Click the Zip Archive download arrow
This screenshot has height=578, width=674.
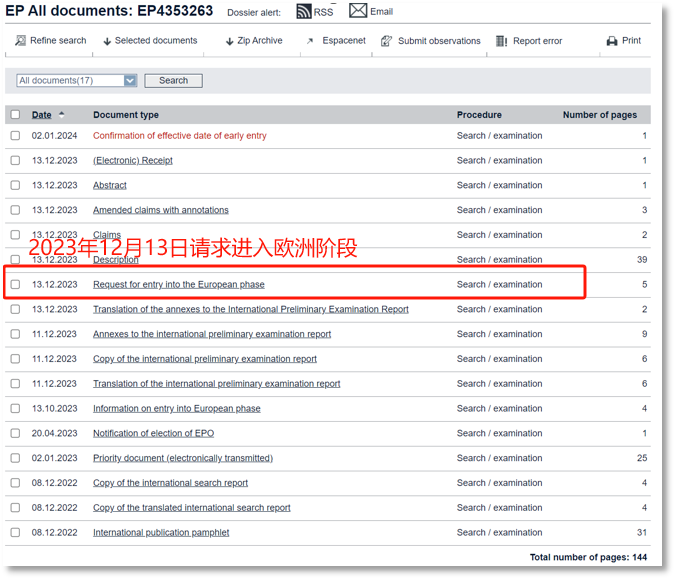tap(230, 41)
